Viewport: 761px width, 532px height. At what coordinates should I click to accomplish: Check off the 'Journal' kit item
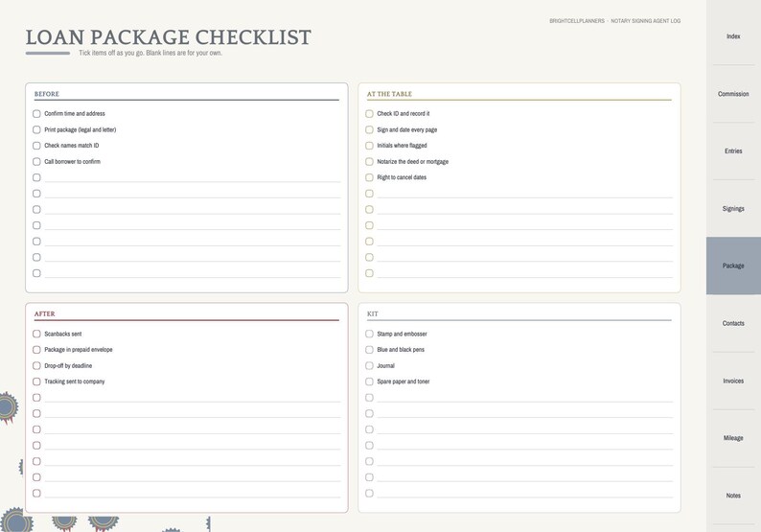coord(369,366)
